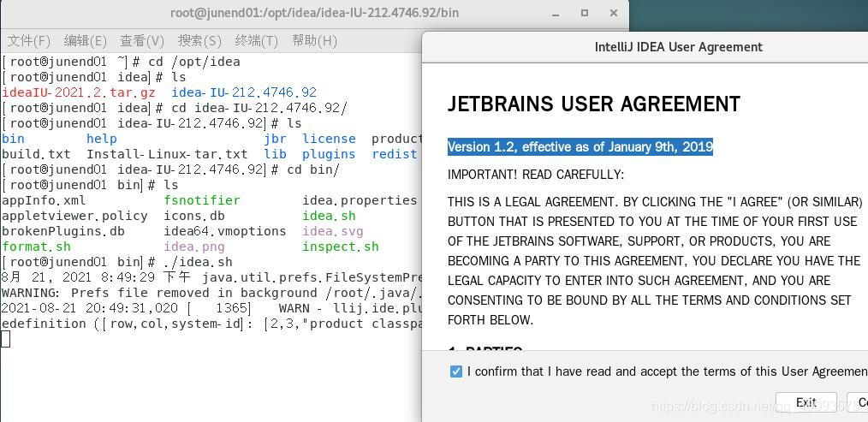The width and height of the screenshot is (868, 422).
Task: Click the appletviewer.policy file name
Action: tap(74, 216)
